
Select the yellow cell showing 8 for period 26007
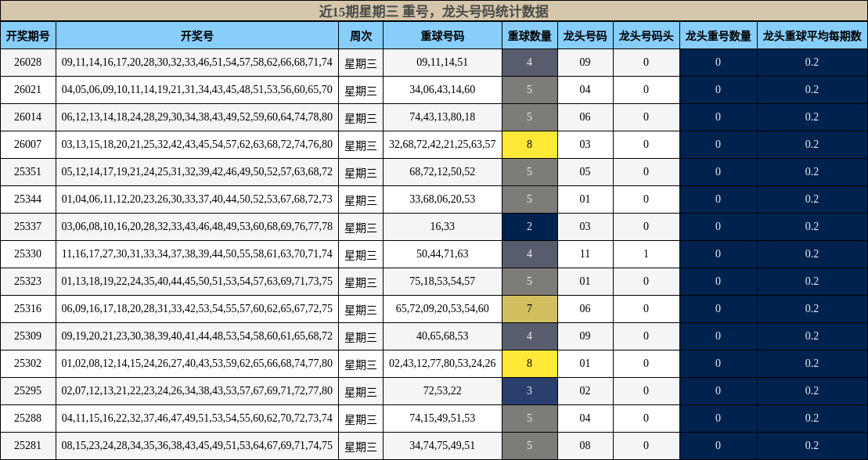529,144
